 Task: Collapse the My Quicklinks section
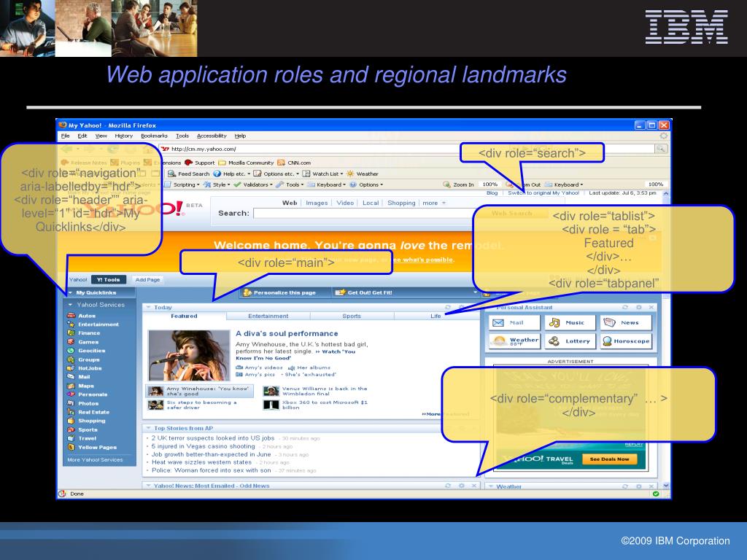point(71,293)
